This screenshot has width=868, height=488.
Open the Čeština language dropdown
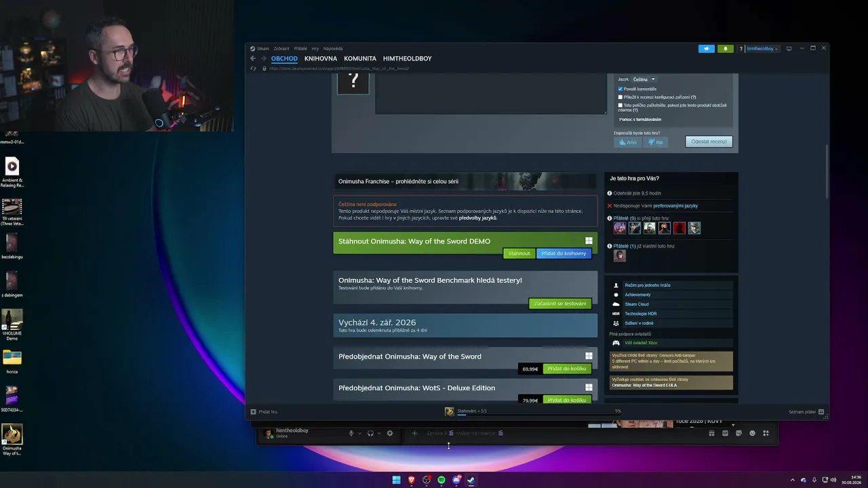[x=644, y=79]
